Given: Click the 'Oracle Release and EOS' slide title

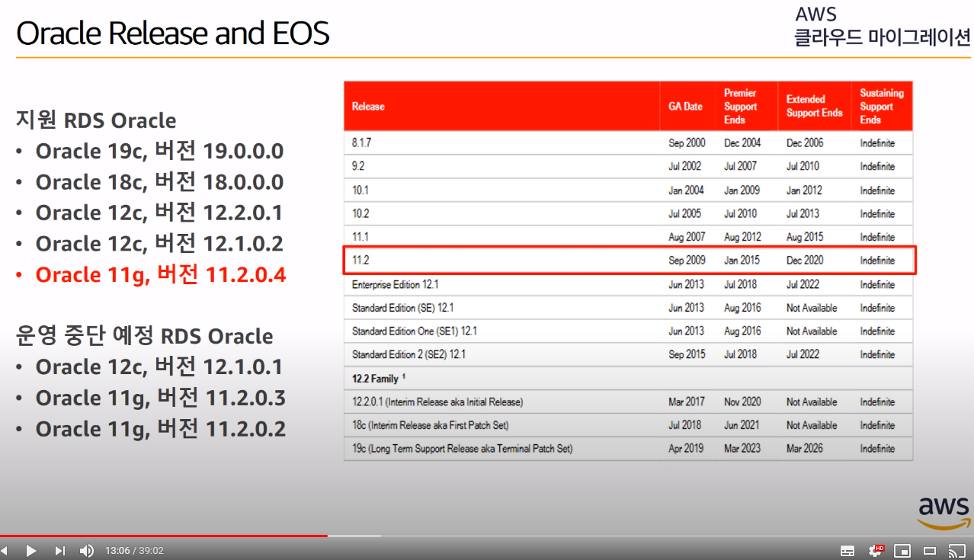Looking at the screenshot, I should click(x=173, y=34).
